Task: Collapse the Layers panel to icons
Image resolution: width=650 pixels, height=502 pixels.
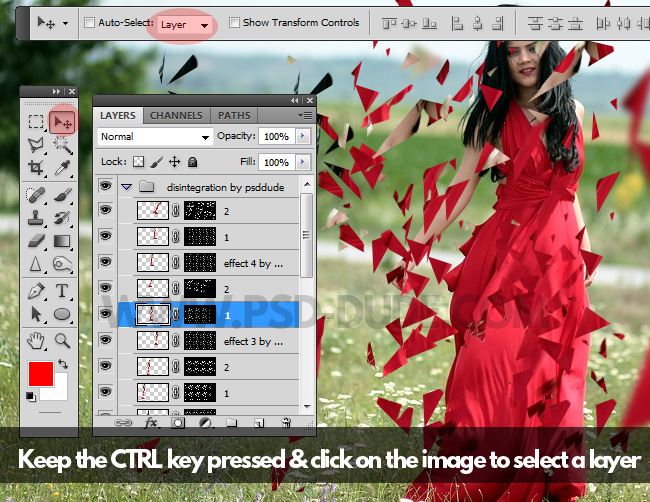Action: 294,100
